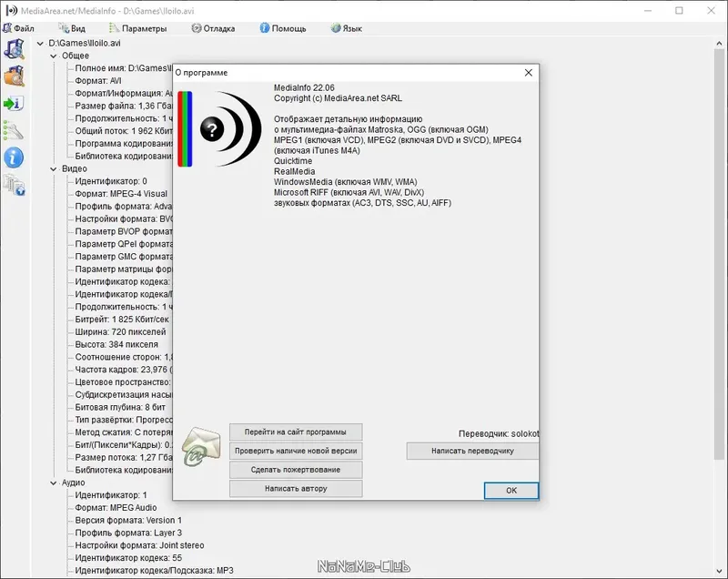Open the Отладка menu
The image size is (728, 579).
point(213,28)
